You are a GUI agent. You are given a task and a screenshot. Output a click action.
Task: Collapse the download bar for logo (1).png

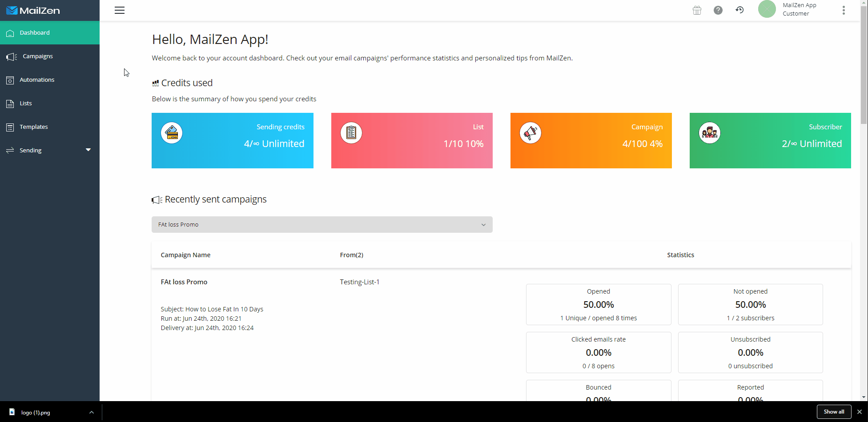click(92, 412)
